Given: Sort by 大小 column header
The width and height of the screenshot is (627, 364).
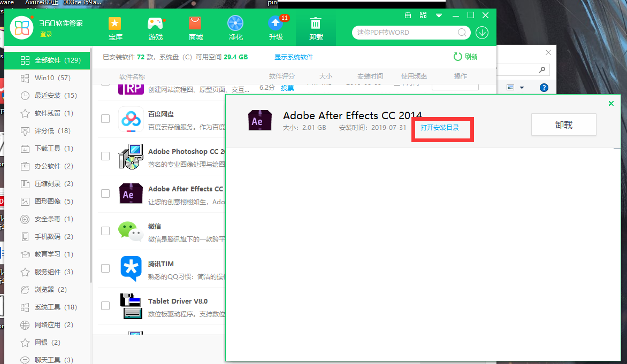Looking at the screenshot, I should point(325,76).
